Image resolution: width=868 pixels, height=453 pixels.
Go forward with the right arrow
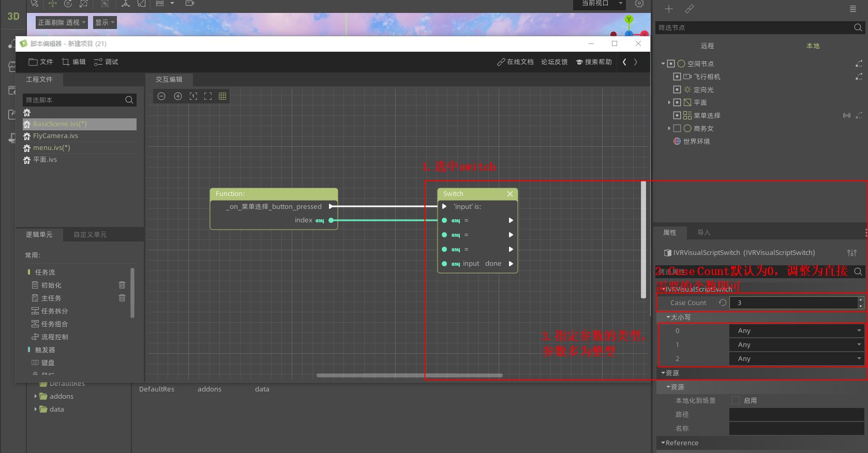636,62
